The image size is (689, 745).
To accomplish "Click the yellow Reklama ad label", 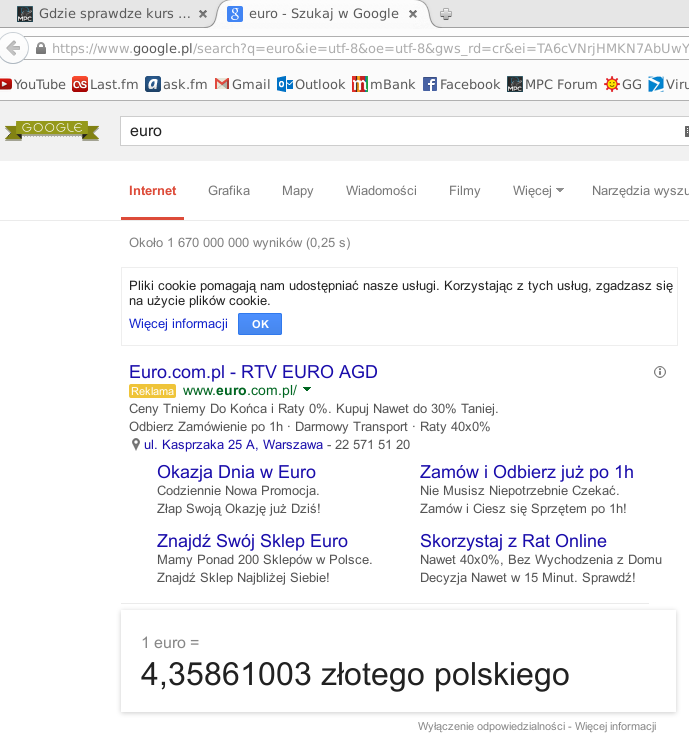I will pos(153,391).
